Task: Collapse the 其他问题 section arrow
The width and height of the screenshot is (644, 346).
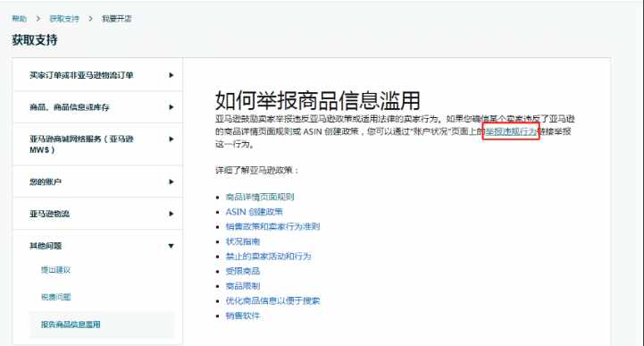Action: tap(171, 246)
